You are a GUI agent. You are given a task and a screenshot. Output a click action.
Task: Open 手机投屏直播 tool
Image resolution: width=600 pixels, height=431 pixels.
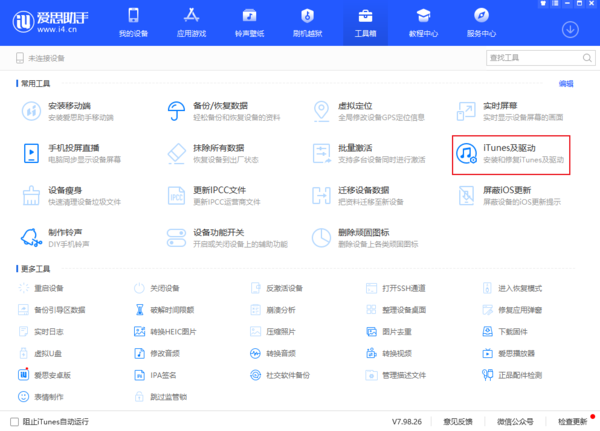[x=31, y=153]
